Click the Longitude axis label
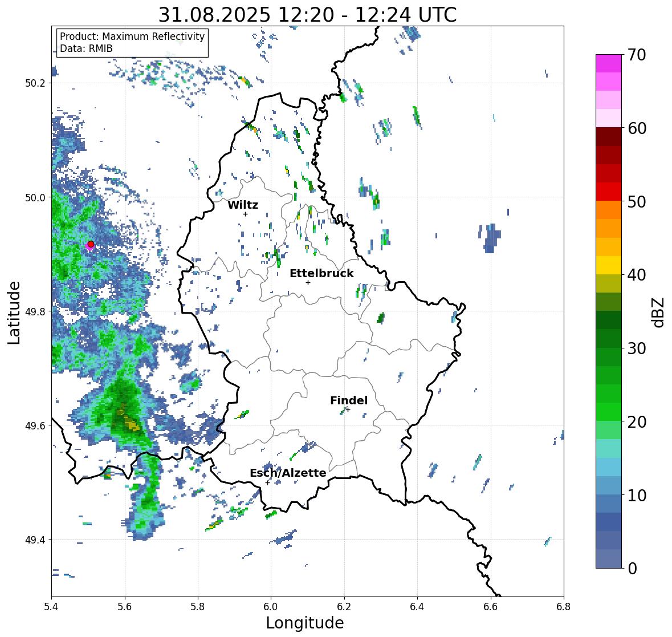Viewport: 672px width, 637px height. click(305, 623)
